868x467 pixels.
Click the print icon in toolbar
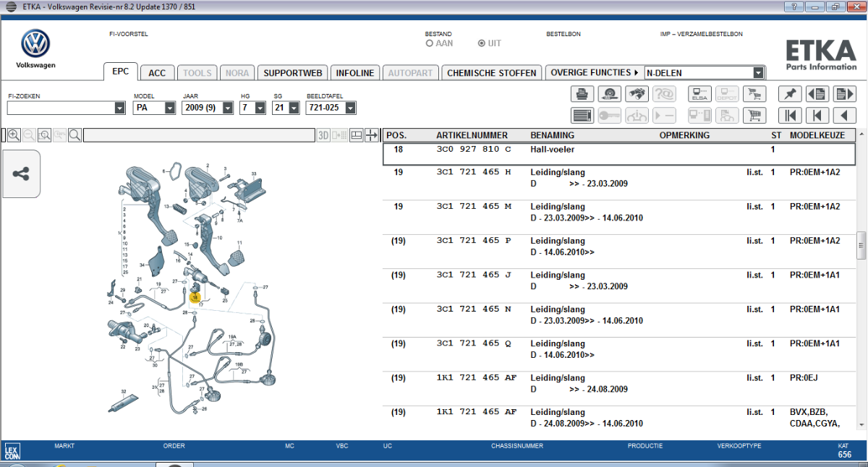(x=583, y=94)
